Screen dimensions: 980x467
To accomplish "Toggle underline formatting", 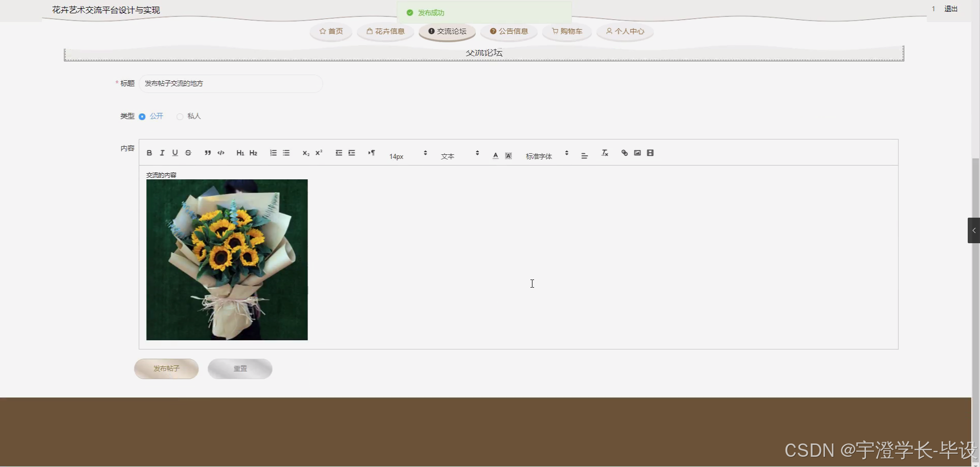I will tap(174, 153).
